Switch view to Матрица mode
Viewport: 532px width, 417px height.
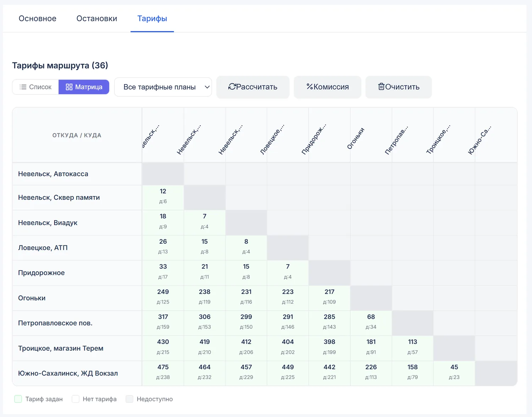[x=84, y=87]
